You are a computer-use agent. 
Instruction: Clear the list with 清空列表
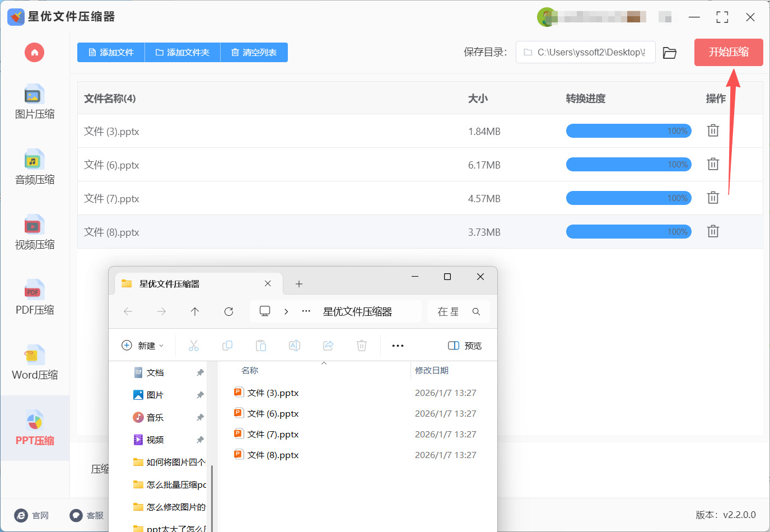(x=254, y=53)
